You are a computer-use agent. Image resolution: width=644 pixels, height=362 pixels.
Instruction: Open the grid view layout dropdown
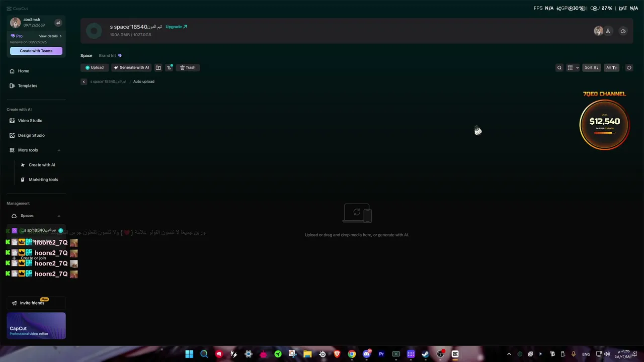pyautogui.click(x=573, y=67)
